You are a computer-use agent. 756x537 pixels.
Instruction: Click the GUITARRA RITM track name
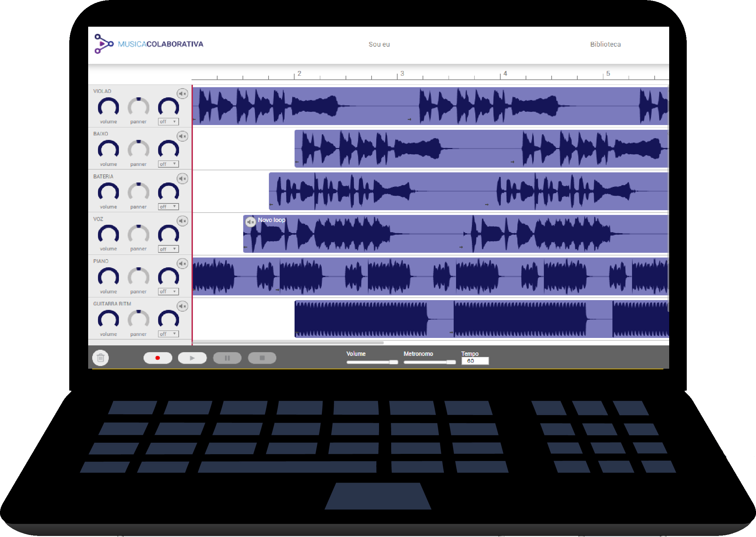112,304
